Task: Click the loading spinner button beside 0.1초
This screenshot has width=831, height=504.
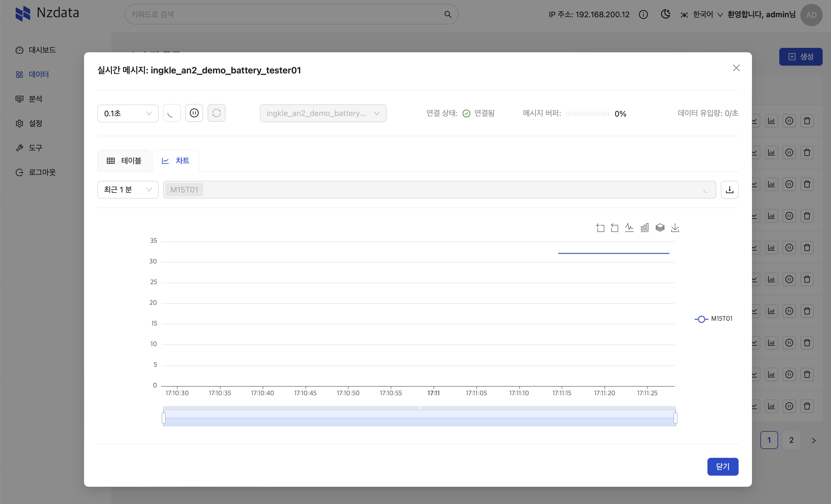Action: click(172, 113)
